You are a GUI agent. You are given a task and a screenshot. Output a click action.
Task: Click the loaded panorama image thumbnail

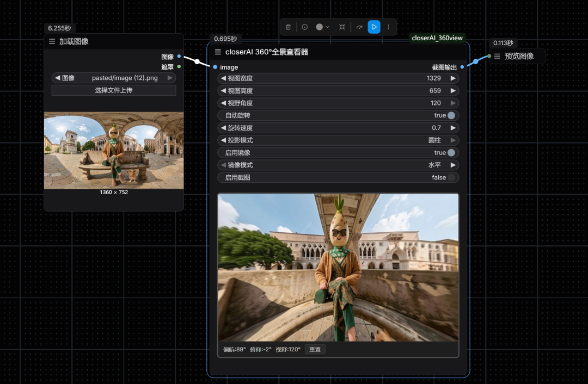click(x=114, y=150)
